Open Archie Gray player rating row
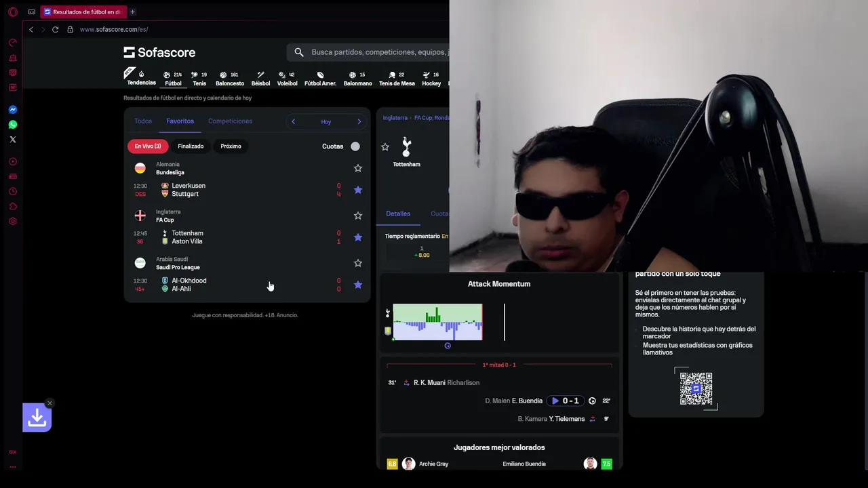Screen dimensions: 868x488 pyautogui.click(x=418, y=464)
